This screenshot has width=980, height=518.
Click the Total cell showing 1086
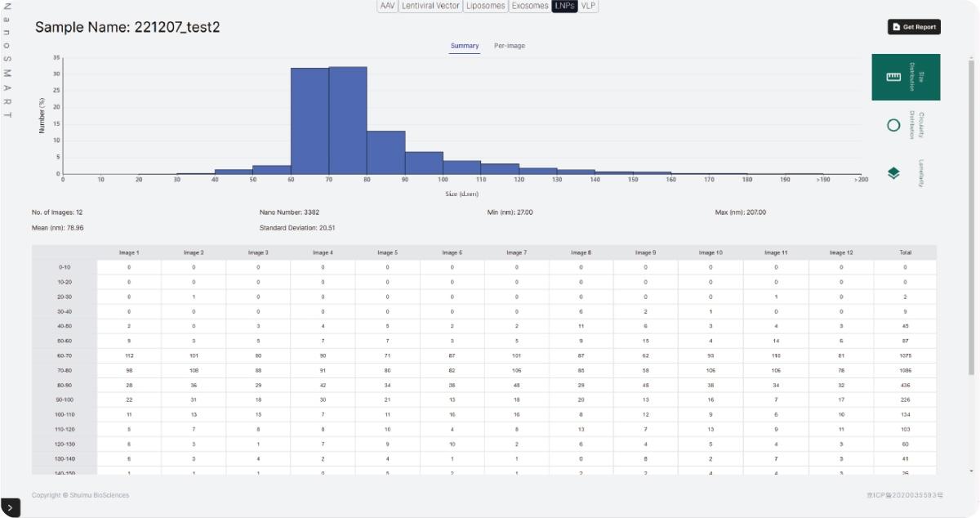point(905,370)
